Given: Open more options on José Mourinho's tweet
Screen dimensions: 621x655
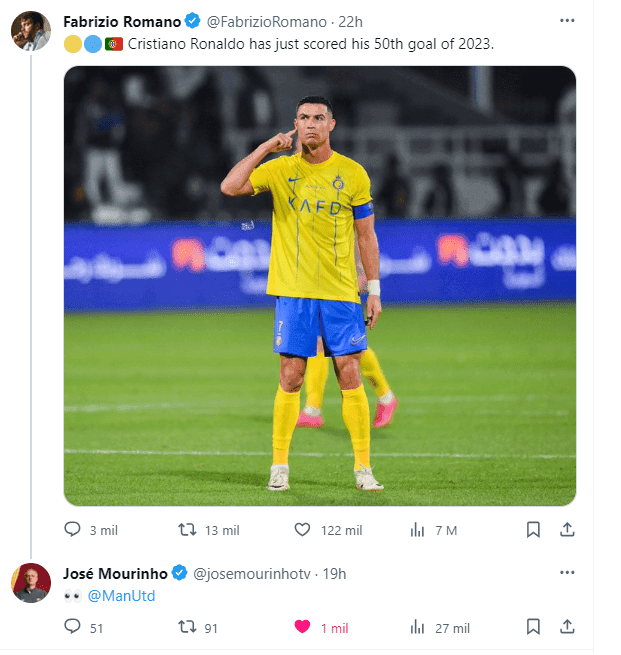Looking at the screenshot, I should coord(567,573).
